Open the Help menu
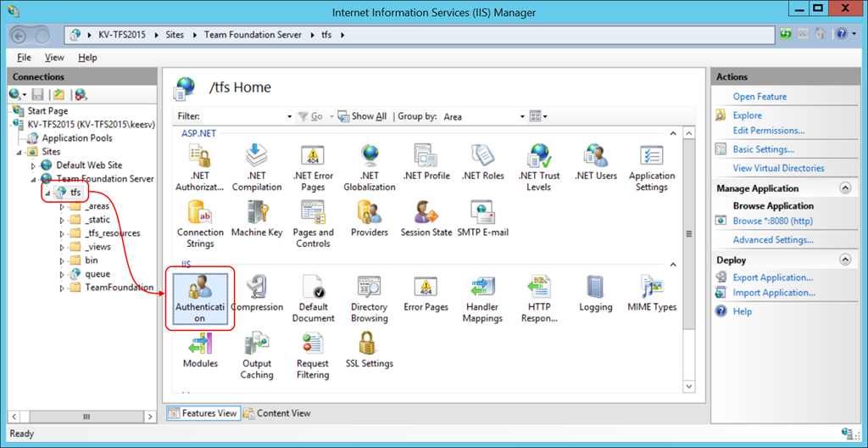 click(x=87, y=57)
